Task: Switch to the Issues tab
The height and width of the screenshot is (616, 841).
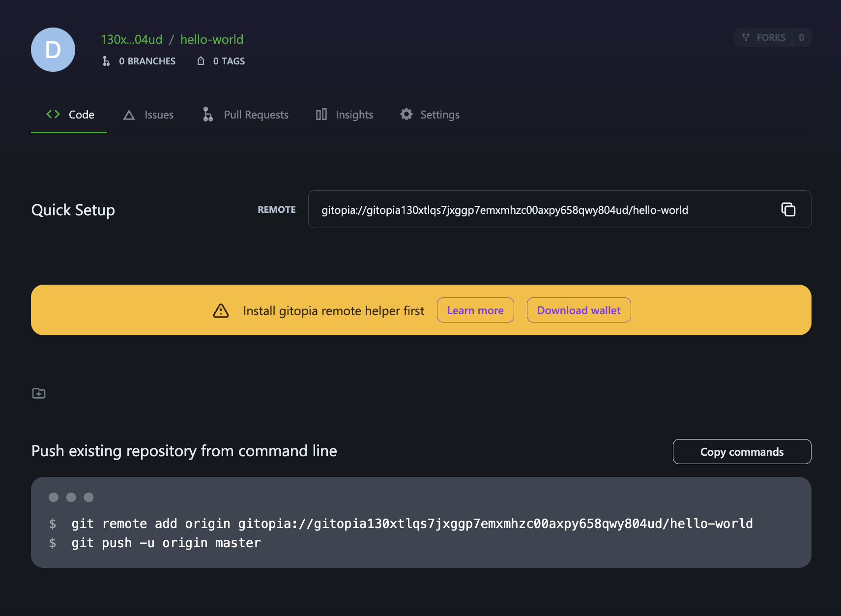Action: point(148,115)
